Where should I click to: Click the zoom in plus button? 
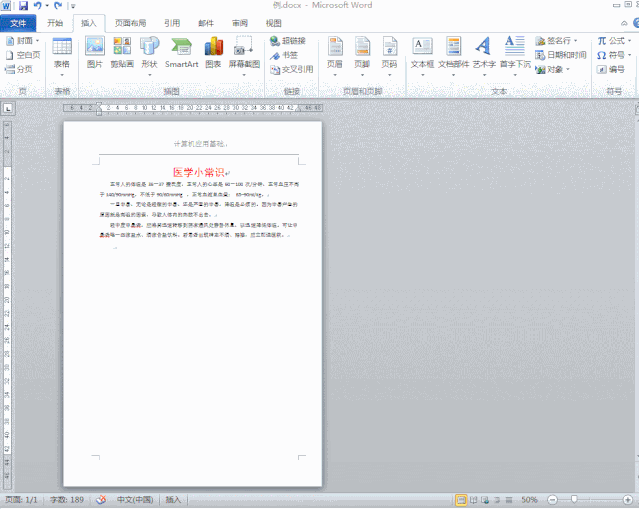628,500
